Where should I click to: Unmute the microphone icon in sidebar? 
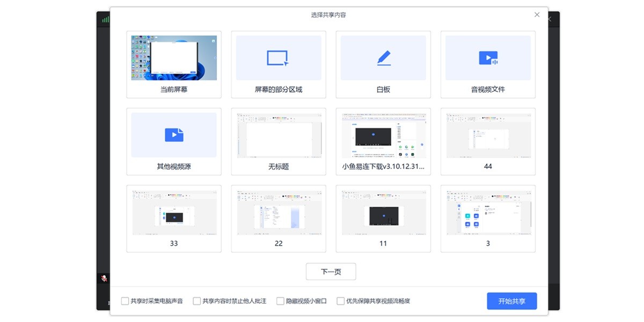105,279
